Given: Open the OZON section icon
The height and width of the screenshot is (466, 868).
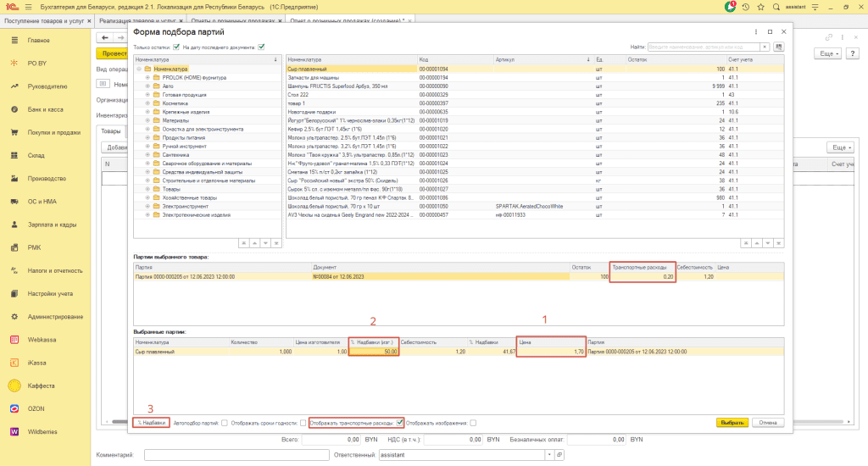Looking at the screenshot, I should point(14,409).
